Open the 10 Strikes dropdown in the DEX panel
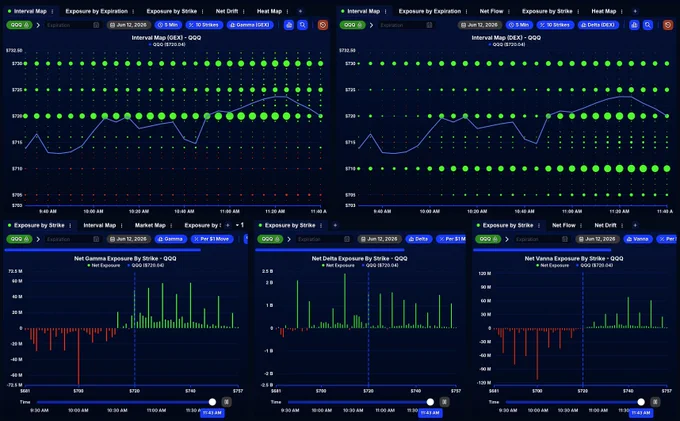 click(556, 25)
